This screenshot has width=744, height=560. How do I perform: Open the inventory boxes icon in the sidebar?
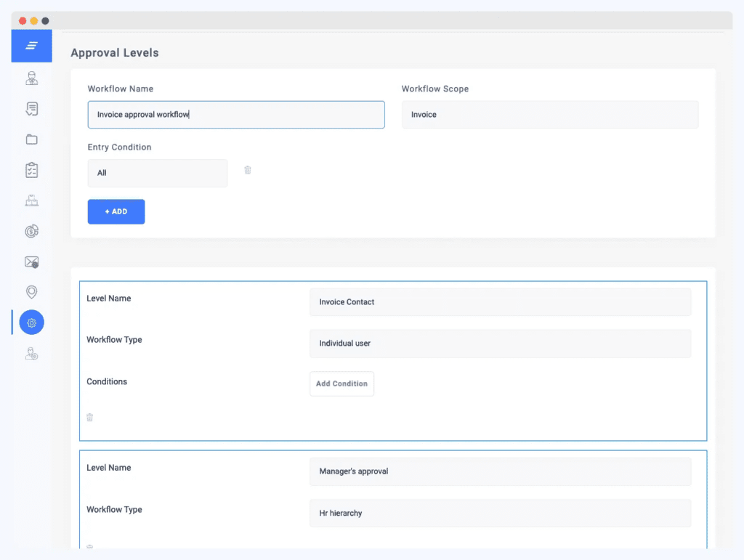[32, 200]
